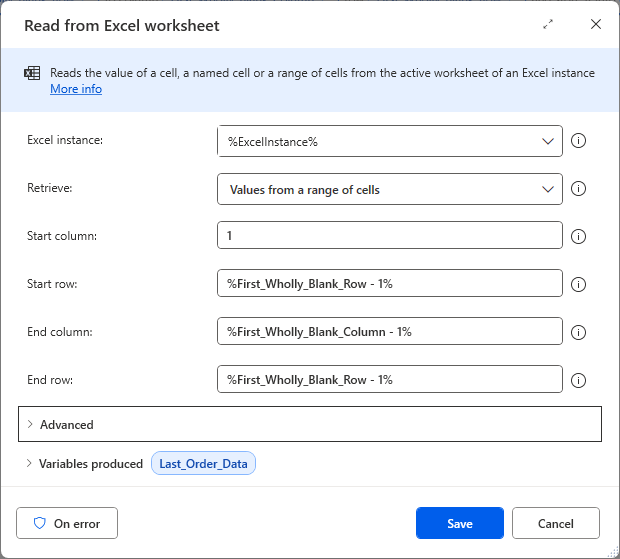This screenshot has height=559, width=620.
Task: Click the Retrieve label
Action: [50, 188]
